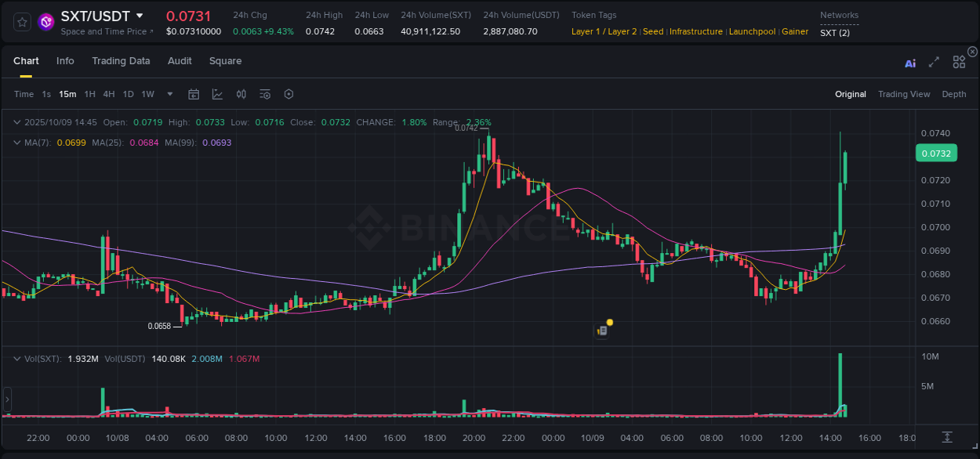Switch to the Trading Data tab
Viewport: 980px width, 459px height.
pyautogui.click(x=121, y=61)
